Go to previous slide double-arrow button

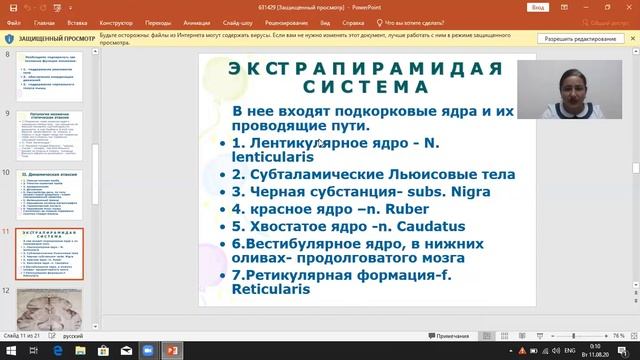tap(636, 293)
